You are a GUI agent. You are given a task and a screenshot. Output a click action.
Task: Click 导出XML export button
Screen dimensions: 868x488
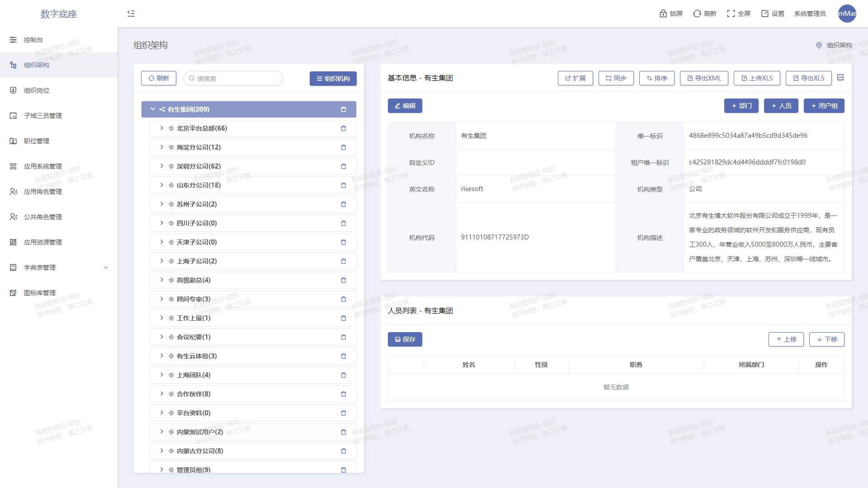point(704,78)
